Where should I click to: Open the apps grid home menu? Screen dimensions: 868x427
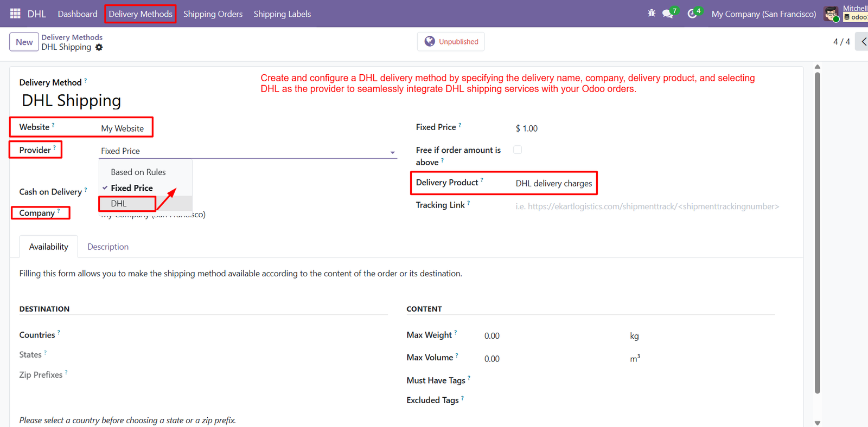click(x=15, y=14)
